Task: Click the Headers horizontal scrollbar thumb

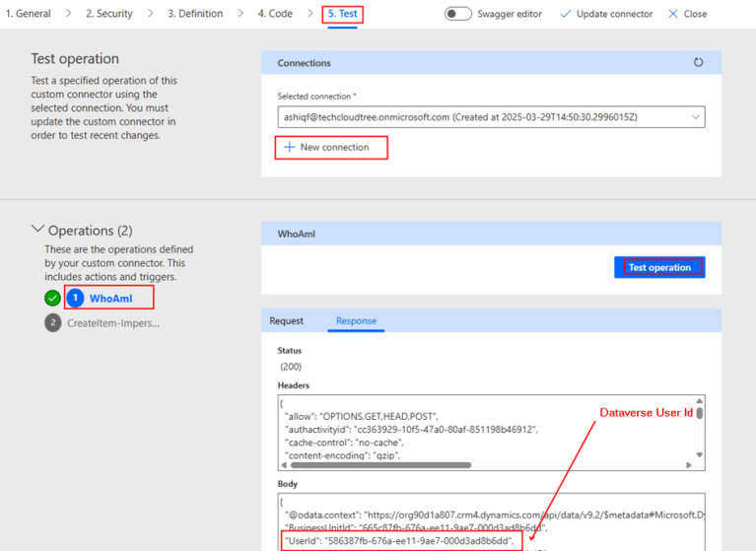Action: (x=380, y=465)
